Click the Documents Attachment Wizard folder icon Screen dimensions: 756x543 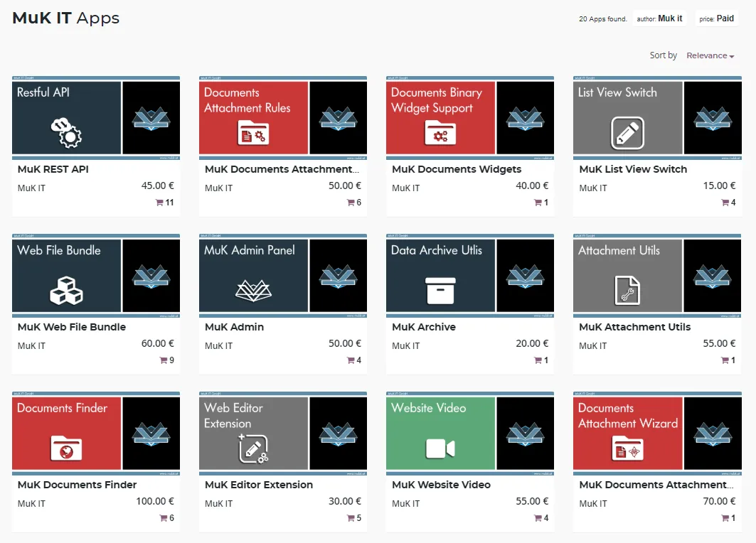627,448
